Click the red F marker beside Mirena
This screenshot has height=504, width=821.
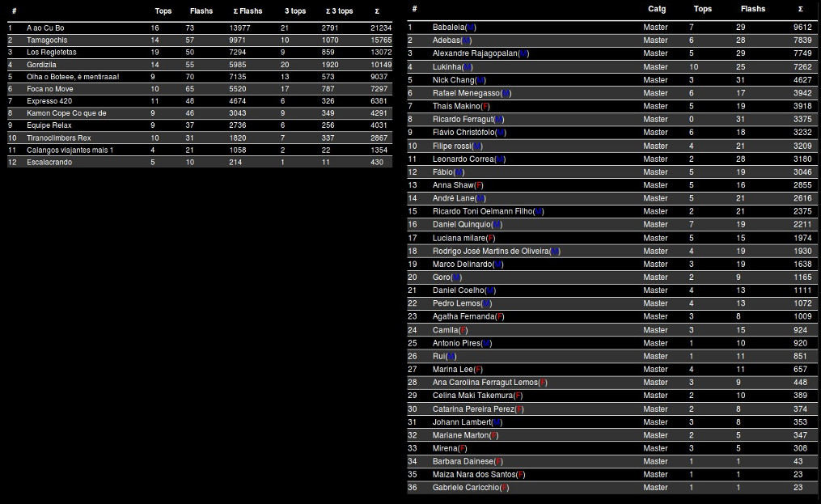462,448
